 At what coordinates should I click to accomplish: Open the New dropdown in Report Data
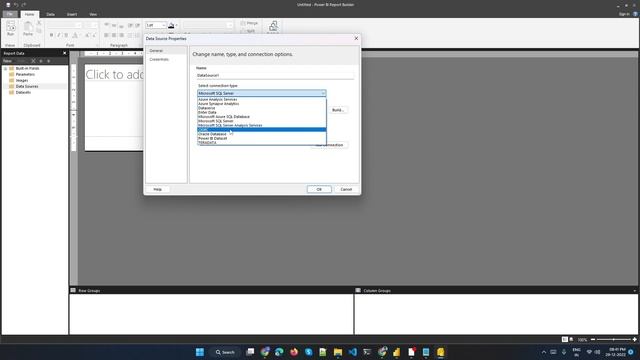(x=8, y=61)
